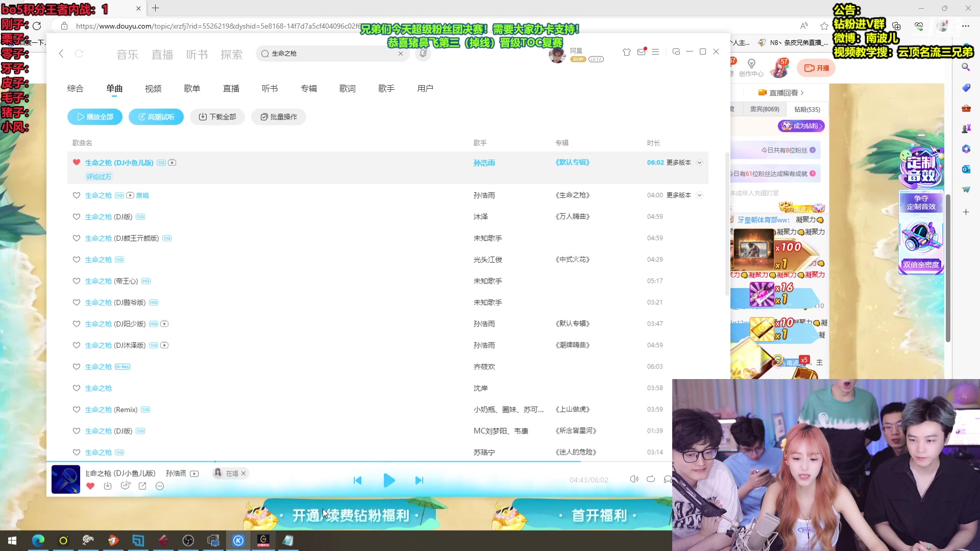Open the browser more options menu

965,26
